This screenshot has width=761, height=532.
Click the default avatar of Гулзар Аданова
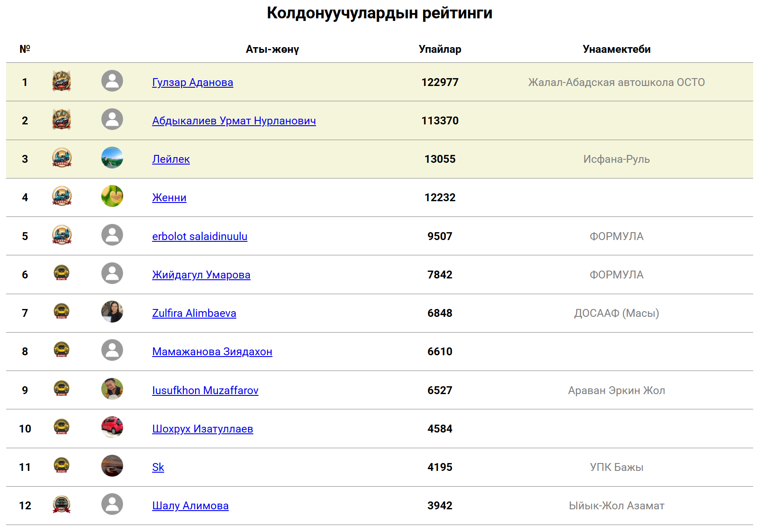112,81
